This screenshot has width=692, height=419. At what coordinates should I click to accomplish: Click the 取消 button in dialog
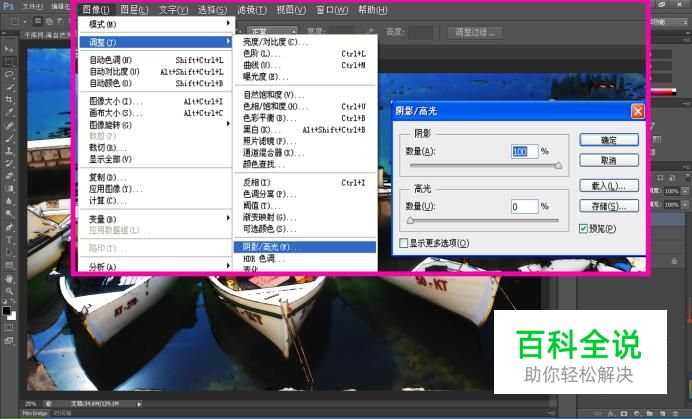click(x=609, y=160)
